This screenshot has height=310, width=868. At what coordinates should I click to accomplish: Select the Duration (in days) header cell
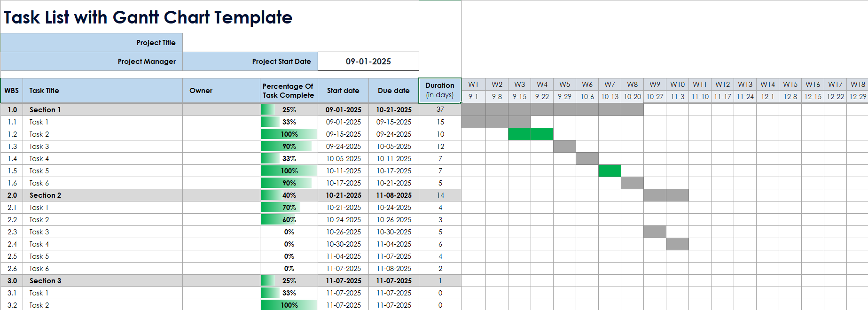tap(440, 90)
